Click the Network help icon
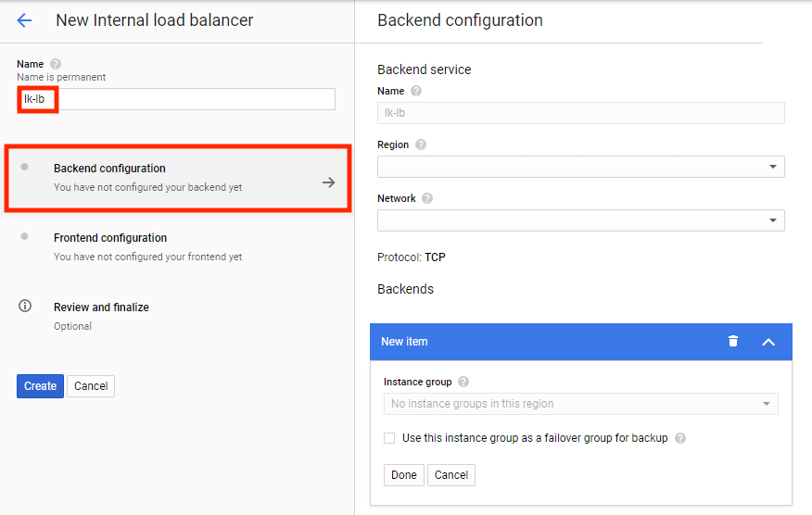812x515 pixels. pos(427,198)
